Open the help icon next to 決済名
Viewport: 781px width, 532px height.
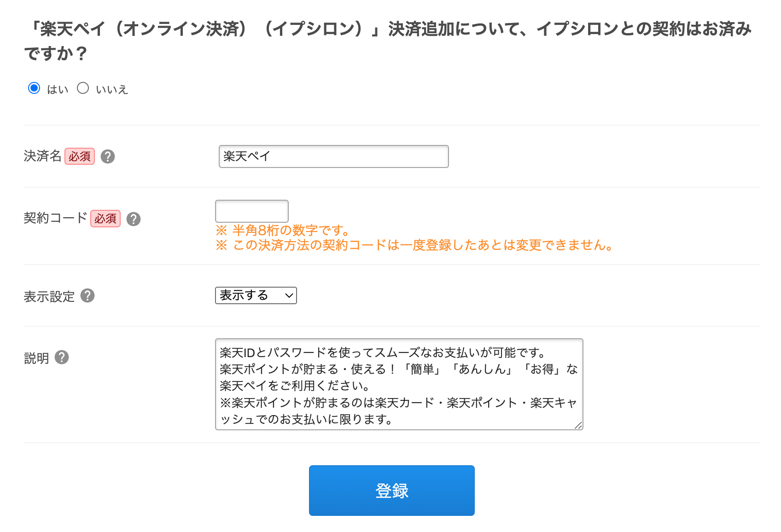[x=108, y=156]
